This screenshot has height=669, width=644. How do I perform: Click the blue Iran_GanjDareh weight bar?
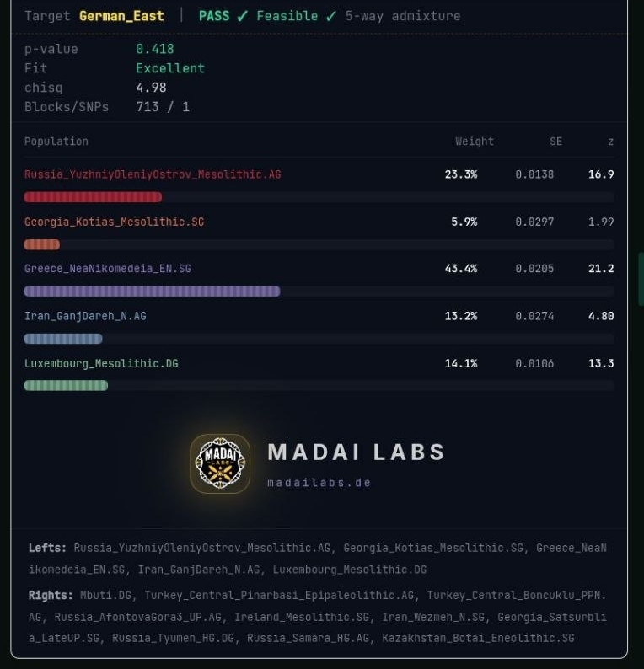[x=63, y=339]
